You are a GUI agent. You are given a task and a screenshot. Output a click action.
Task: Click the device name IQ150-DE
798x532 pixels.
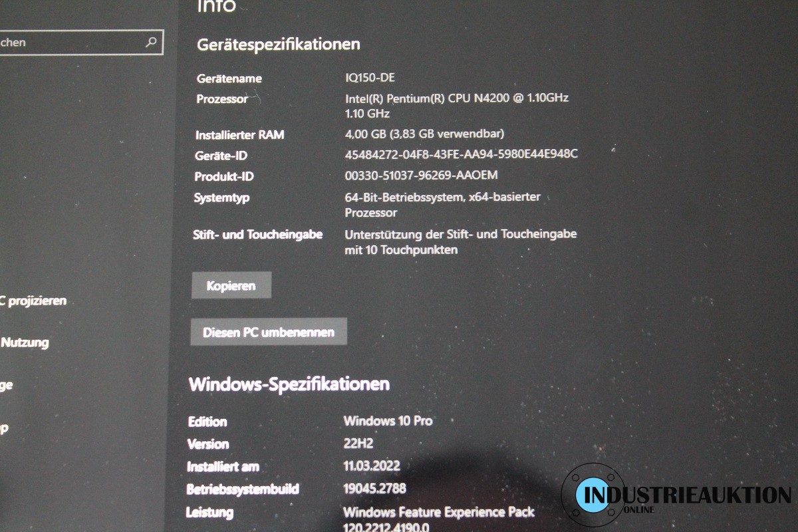point(370,78)
